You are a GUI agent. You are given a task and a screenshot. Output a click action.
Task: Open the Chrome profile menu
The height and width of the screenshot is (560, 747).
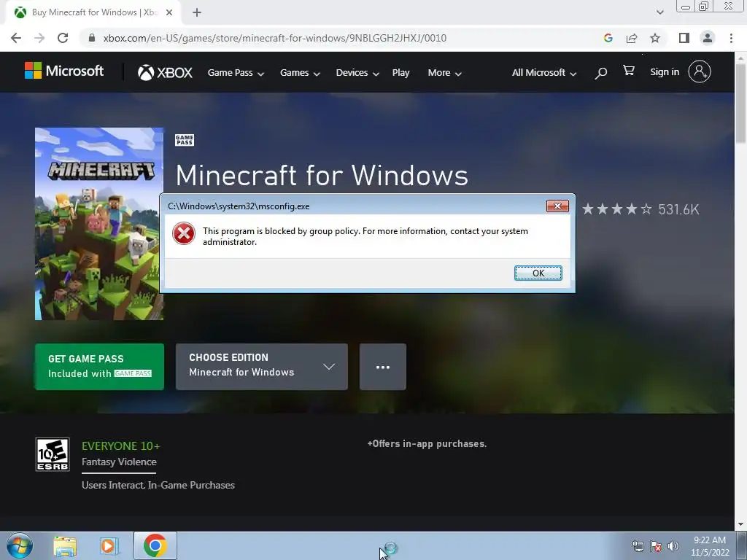point(708,38)
